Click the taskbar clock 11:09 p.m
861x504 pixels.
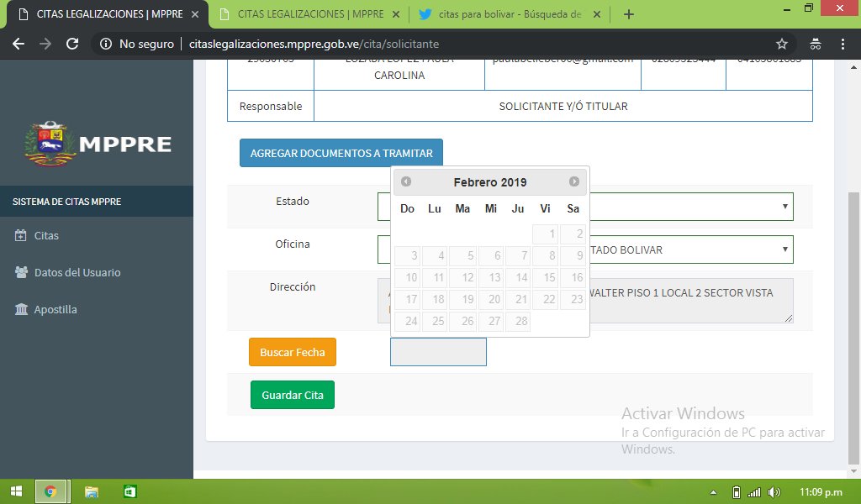coord(821,492)
